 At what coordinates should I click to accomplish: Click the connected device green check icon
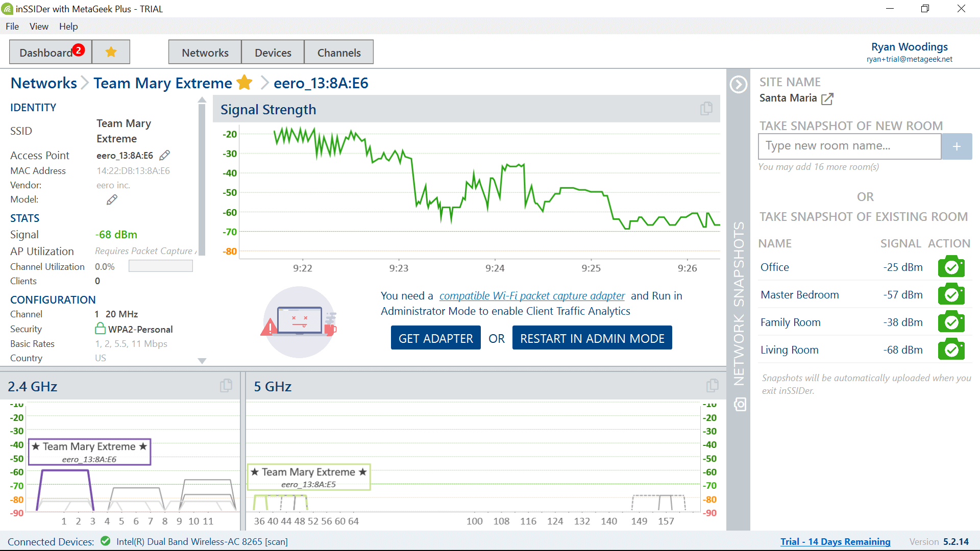(x=105, y=541)
